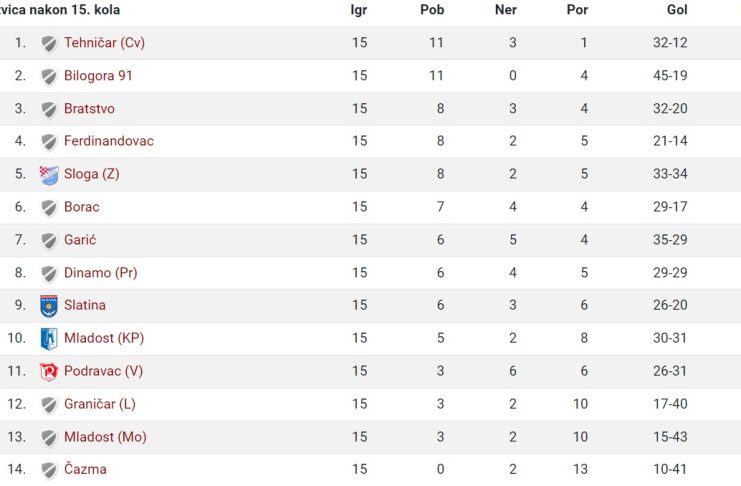Open the Graničar (L) team link

pyautogui.click(x=100, y=404)
